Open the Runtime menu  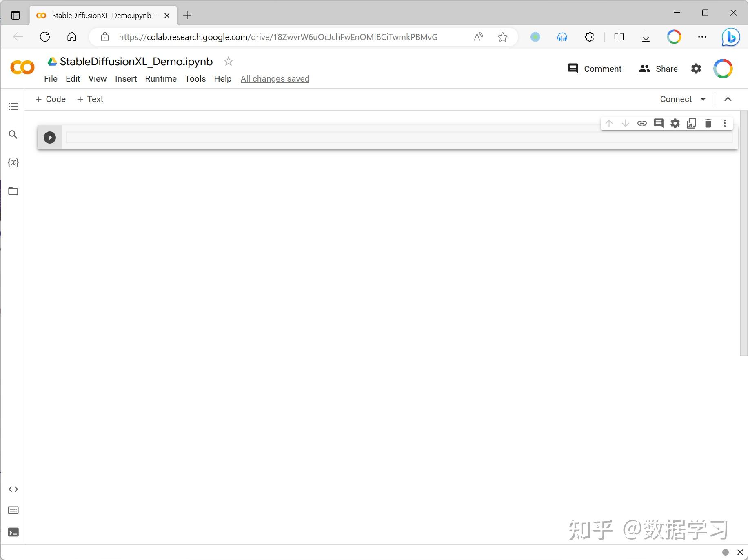tap(160, 78)
